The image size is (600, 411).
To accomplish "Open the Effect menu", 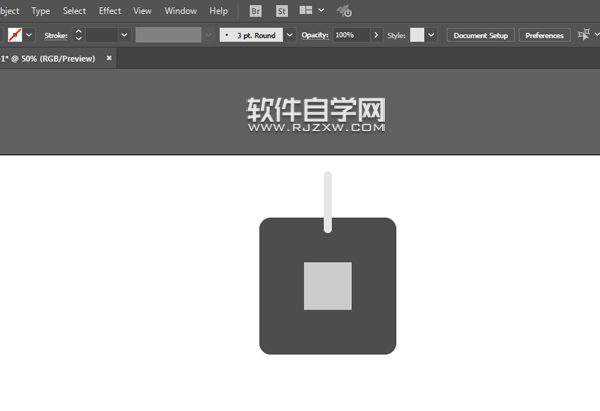I will click(x=110, y=11).
